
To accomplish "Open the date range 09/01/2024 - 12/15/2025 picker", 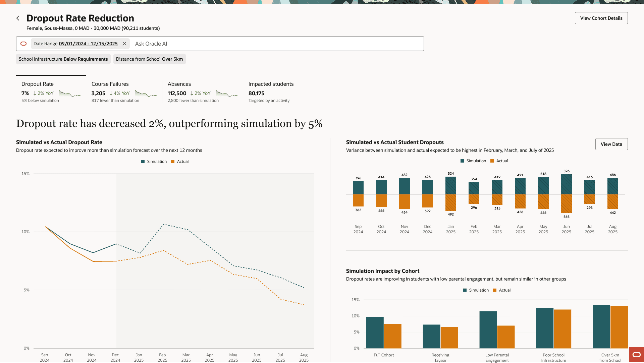I will coord(88,44).
